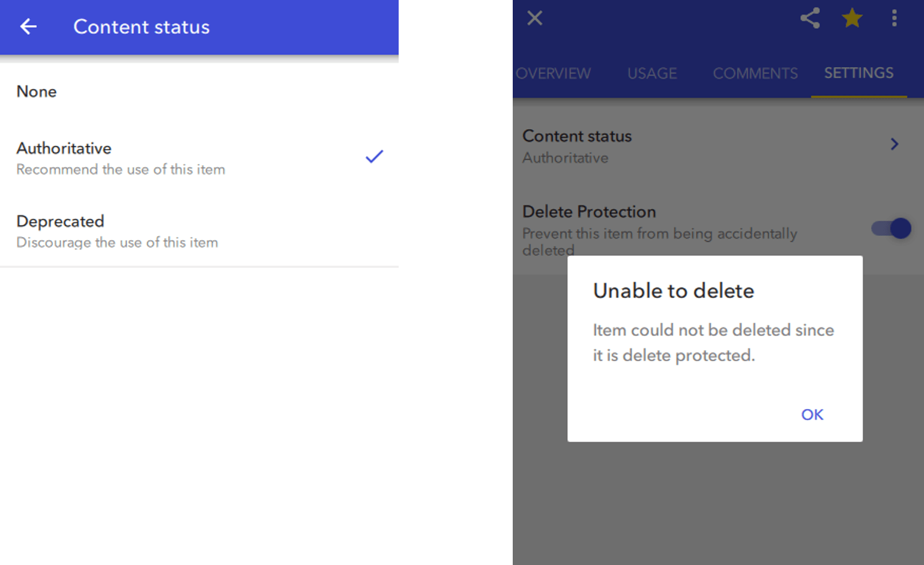Open the Usage tab
Screen dimensions: 924x565
652,73
